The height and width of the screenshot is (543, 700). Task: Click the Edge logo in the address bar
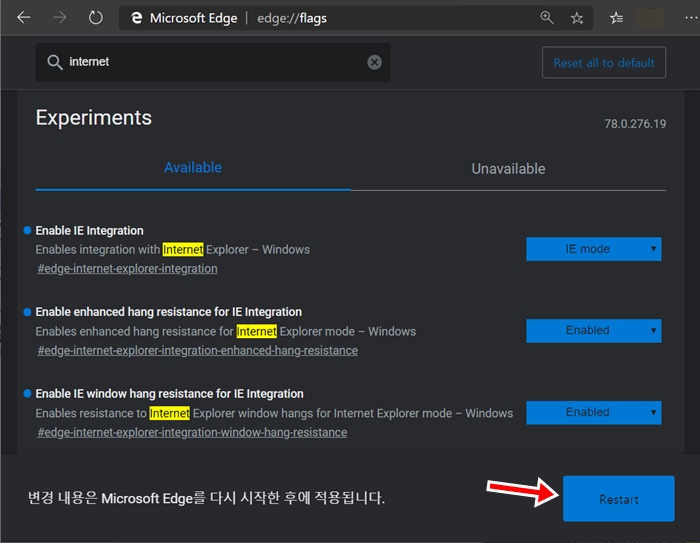pyautogui.click(x=136, y=18)
